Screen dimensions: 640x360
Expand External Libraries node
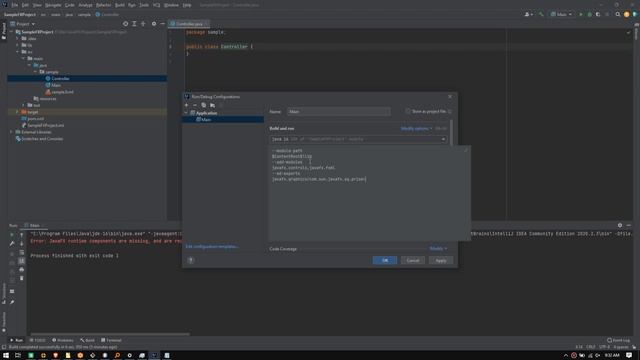click(11, 132)
